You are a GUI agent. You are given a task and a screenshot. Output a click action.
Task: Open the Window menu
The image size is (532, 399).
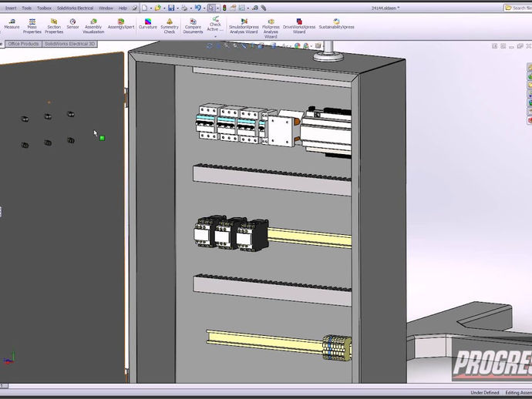106,8
